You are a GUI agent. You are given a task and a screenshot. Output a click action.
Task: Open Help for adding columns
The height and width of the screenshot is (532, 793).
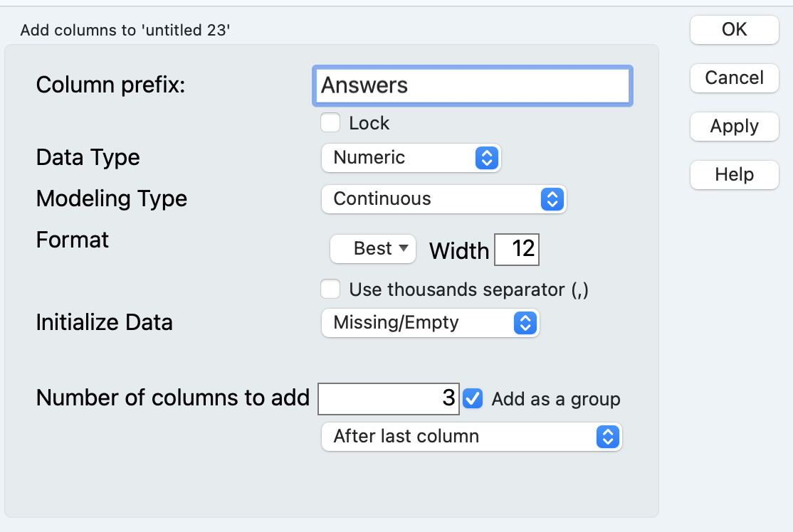pyautogui.click(x=734, y=175)
